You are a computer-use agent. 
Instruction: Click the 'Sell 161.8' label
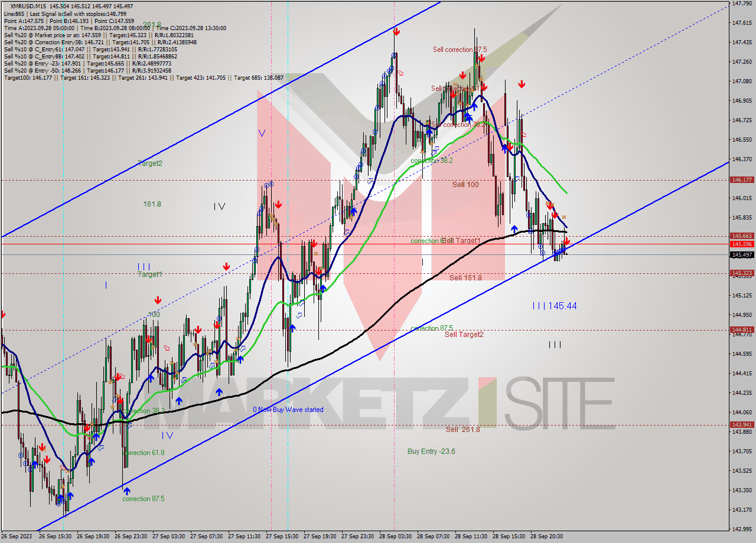click(465, 277)
